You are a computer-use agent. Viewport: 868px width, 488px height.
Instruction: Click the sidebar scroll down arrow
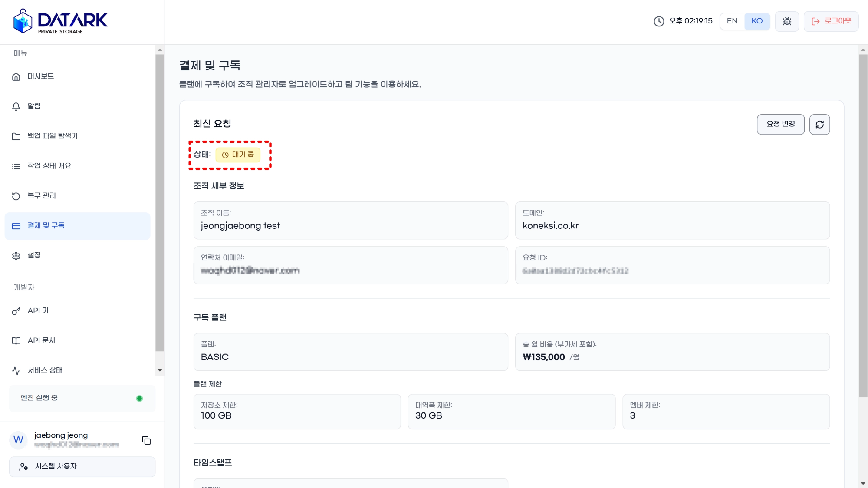click(x=160, y=370)
